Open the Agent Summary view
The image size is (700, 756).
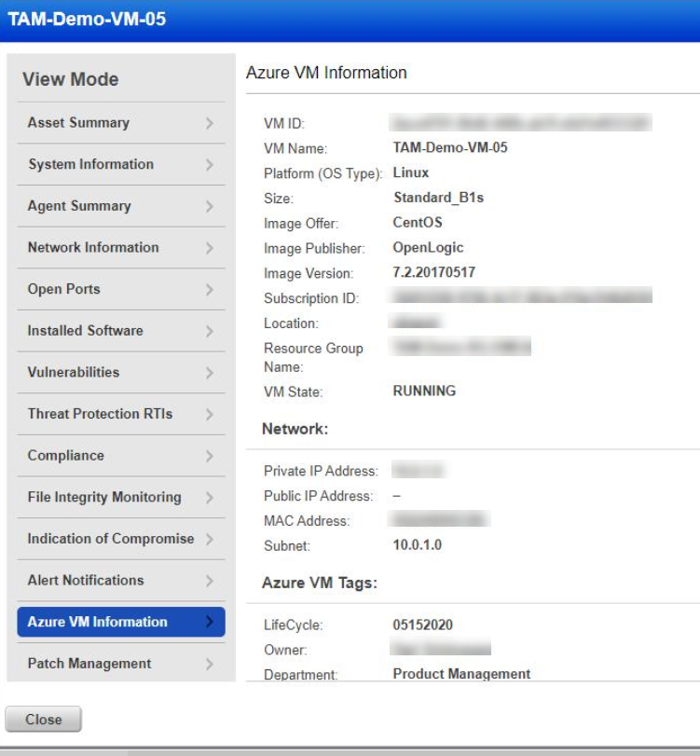point(121,206)
